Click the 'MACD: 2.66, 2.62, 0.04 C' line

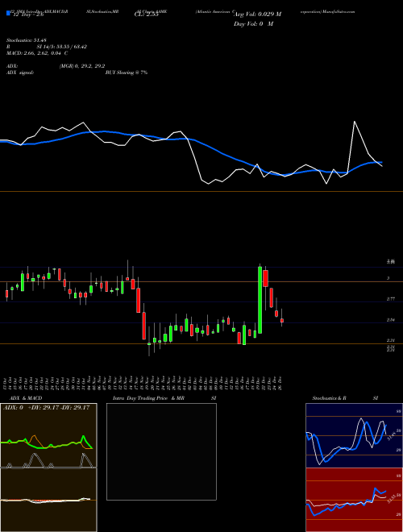click(x=37, y=53)
